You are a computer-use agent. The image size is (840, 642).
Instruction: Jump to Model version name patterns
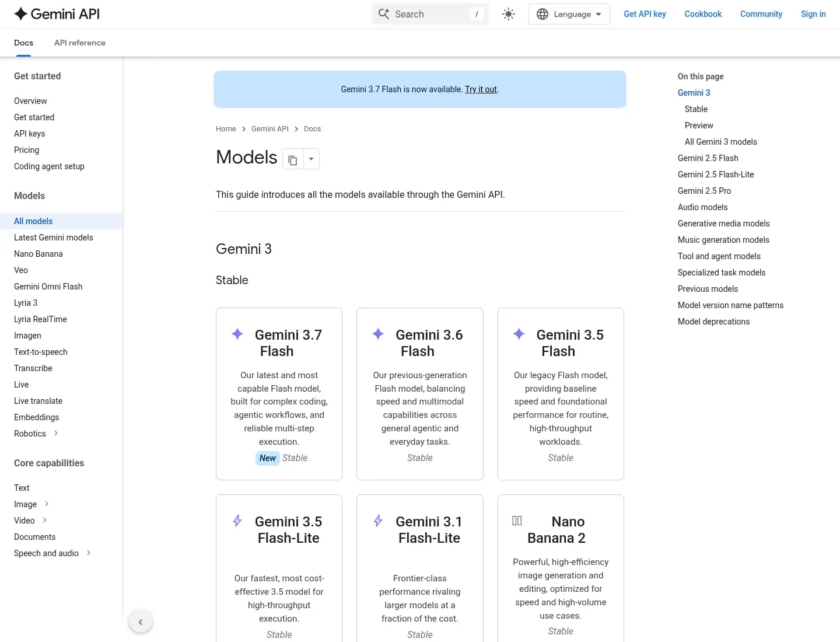click(x=730, y=305)
